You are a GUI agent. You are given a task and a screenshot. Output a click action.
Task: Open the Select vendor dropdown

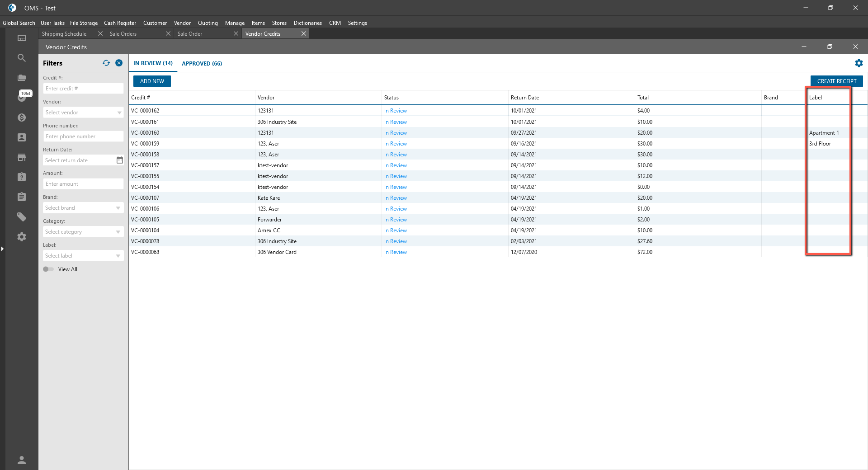pos(83,113)
